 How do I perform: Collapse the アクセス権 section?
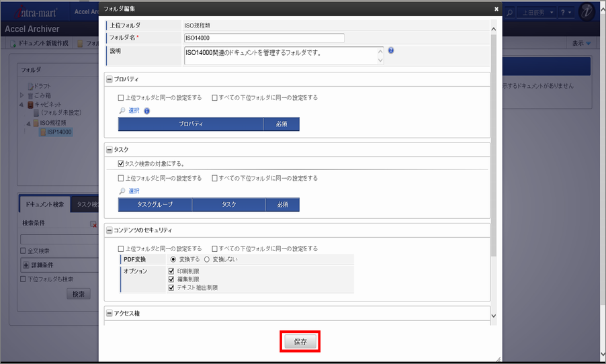click(x=110, y=314)
